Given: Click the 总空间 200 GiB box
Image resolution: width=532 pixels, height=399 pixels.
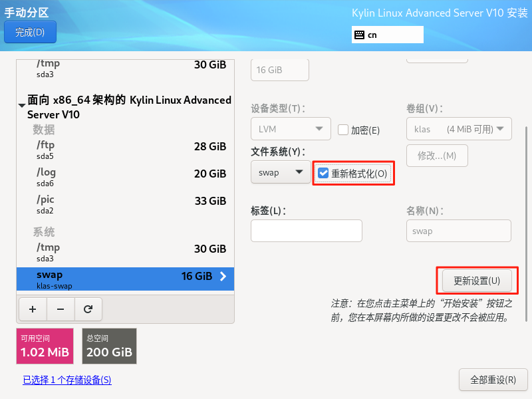Looking at the screenshot, I should pyautogui.click(x=109, y=346).
